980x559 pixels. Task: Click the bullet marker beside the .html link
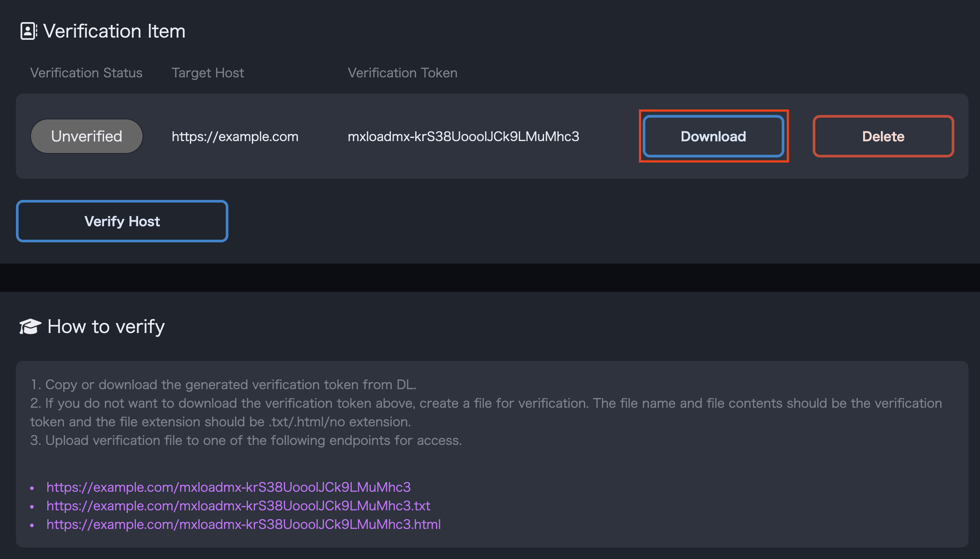[x=32, y=525]
